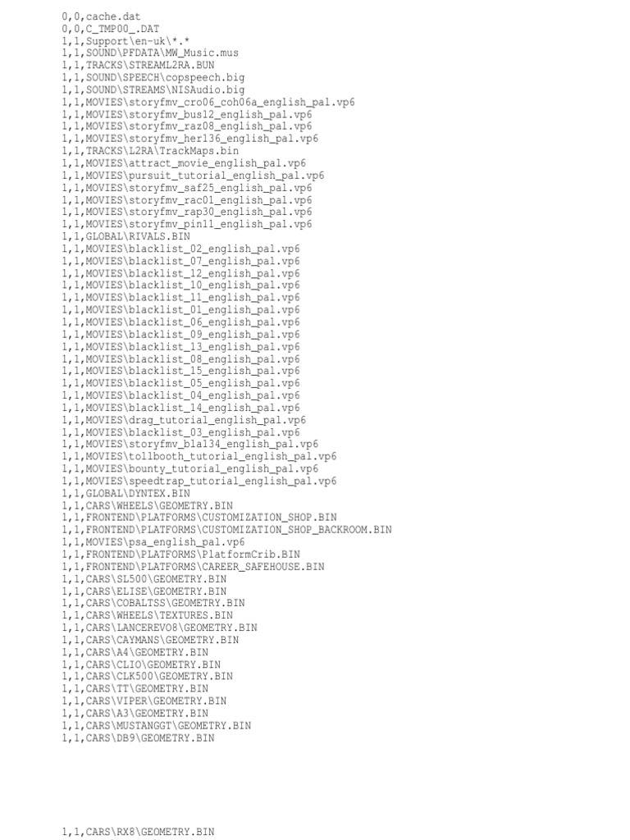Select the MW_Music.mus line

coord(150,53)
